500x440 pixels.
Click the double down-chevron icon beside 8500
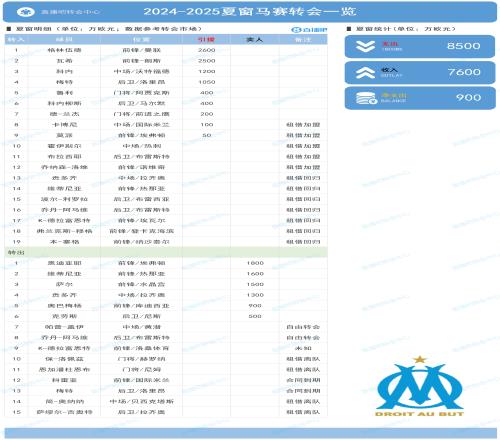pyautogui.click(x=365, y=46)
